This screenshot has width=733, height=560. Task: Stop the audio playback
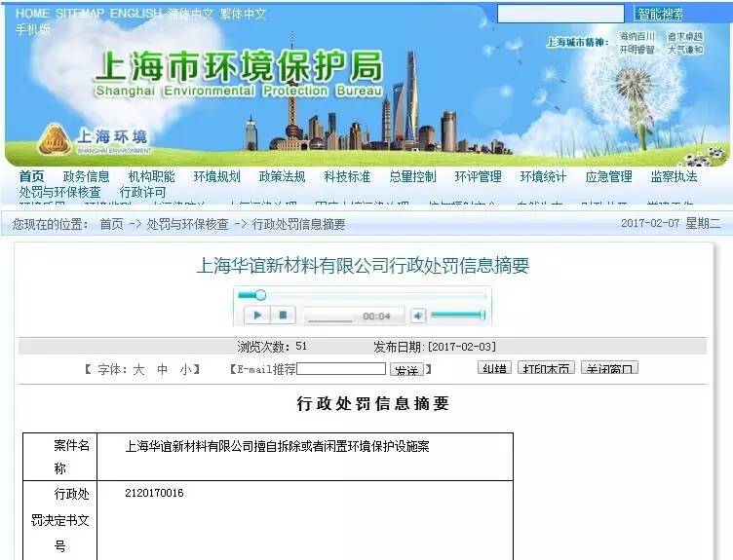pos(283,316)
